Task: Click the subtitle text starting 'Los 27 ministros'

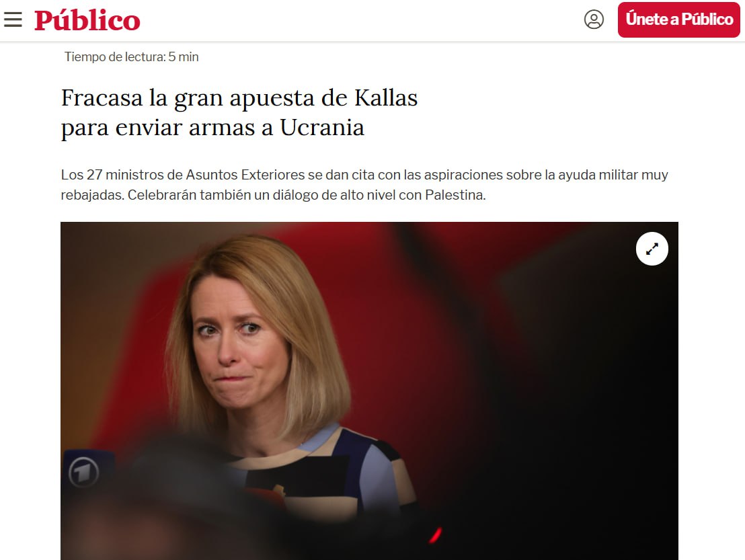Action: pos(364,185)
